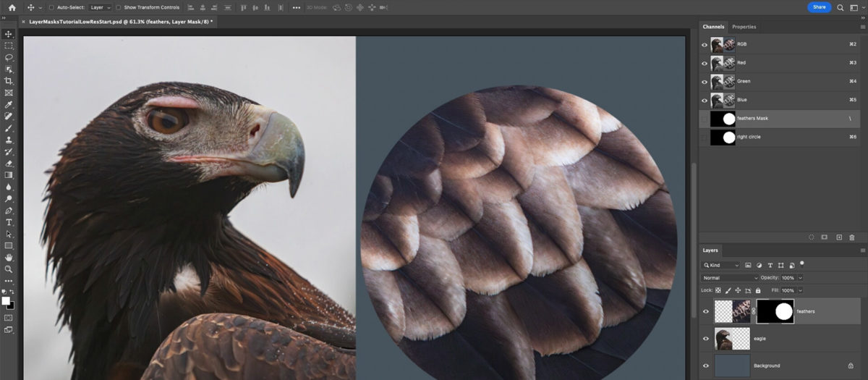The image size is (868, 380).
Task: Select the History Brush tool
Action: [x=9, y=151]
